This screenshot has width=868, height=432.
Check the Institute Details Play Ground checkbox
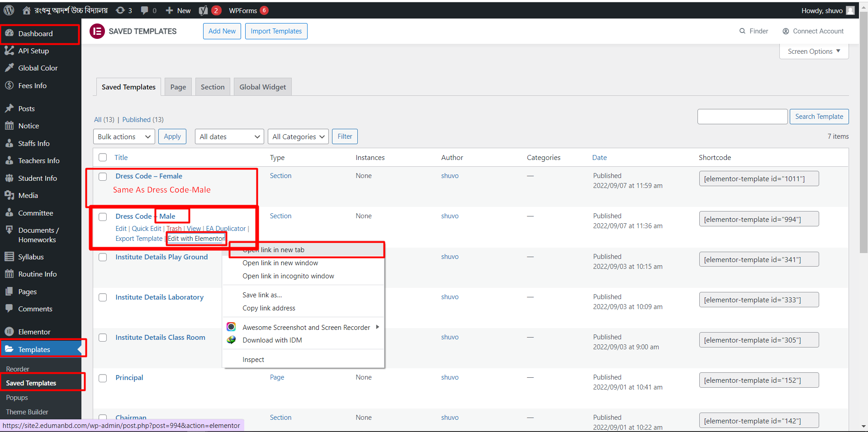[103, 257]
